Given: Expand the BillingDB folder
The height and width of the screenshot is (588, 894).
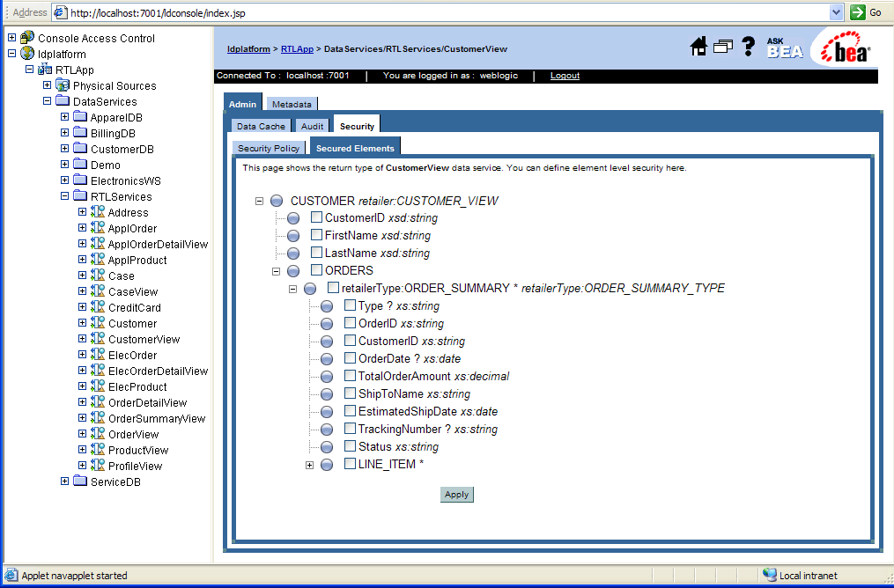Looking at the screenshot, I should click(64, 133).
